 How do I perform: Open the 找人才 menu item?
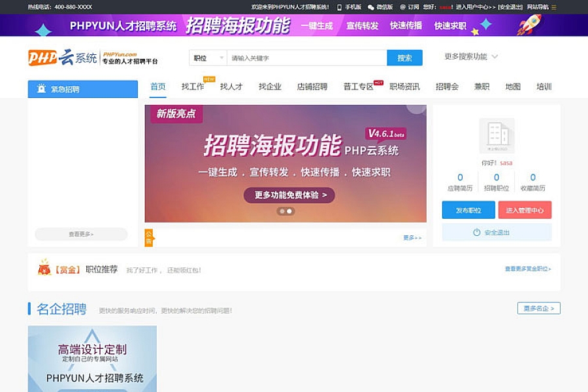[231, 87]
